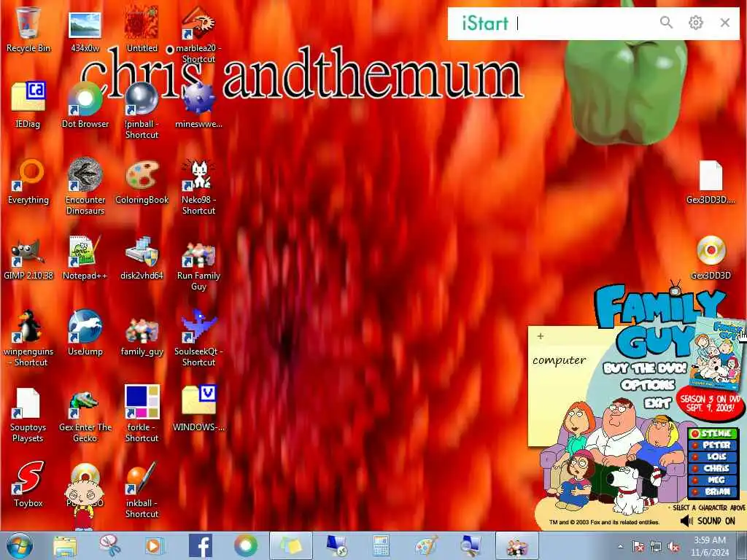Launch the Toybox shortcut
The width and height of the screenshot is (747, 560).
tap(28, 484)
